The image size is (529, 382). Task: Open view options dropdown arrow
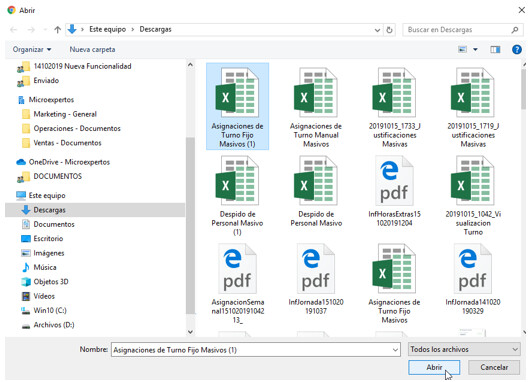point(475,50)
